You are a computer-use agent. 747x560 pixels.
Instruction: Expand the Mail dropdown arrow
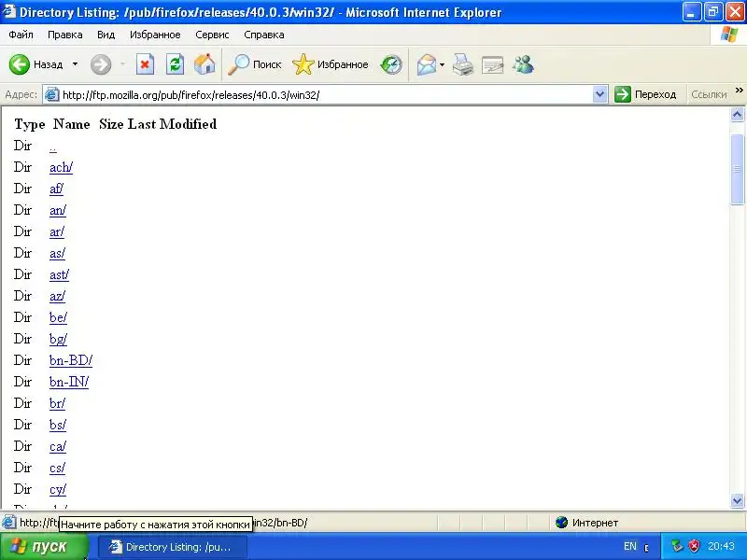click(x=442, y=64)
